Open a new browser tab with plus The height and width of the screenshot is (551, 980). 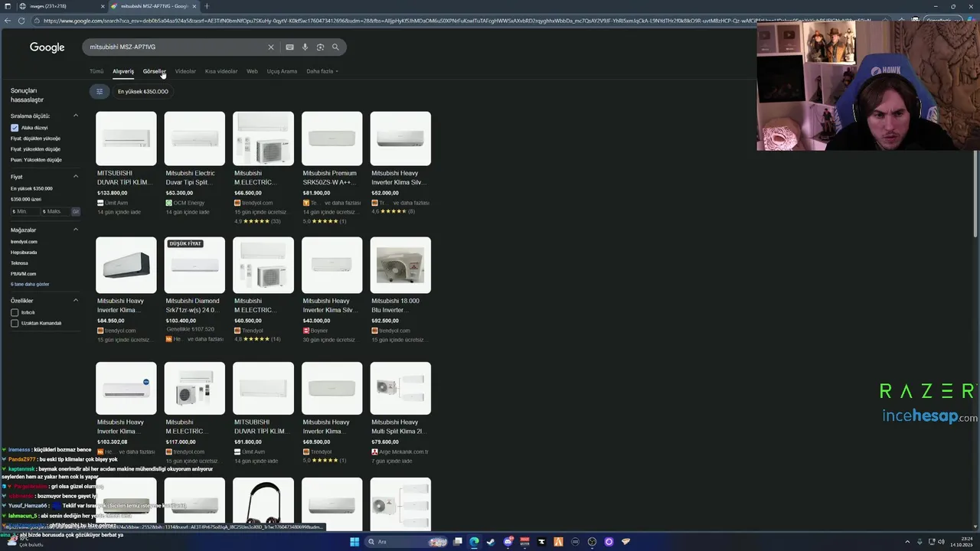(x=206, y=6)
